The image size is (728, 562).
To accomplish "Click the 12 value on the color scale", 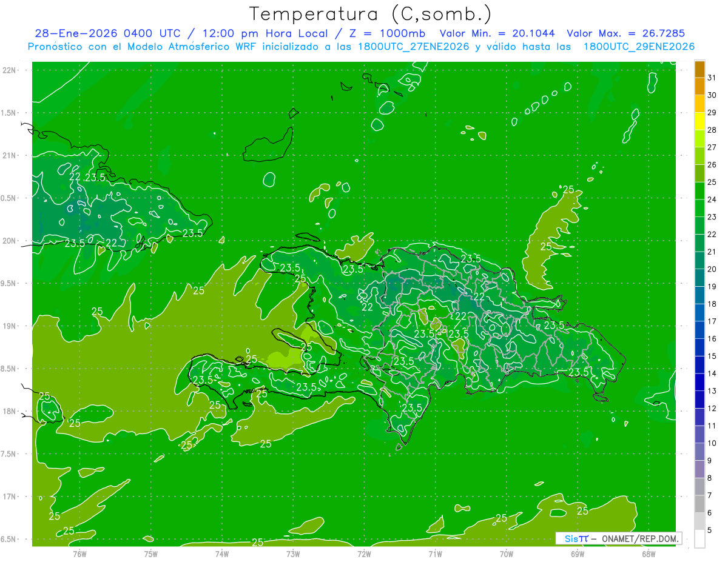I will pos(712,408).
